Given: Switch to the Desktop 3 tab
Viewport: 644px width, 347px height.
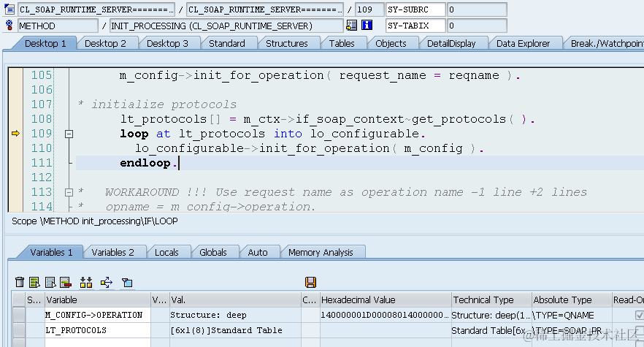Looking at the screenshot, I should [167, 44].
